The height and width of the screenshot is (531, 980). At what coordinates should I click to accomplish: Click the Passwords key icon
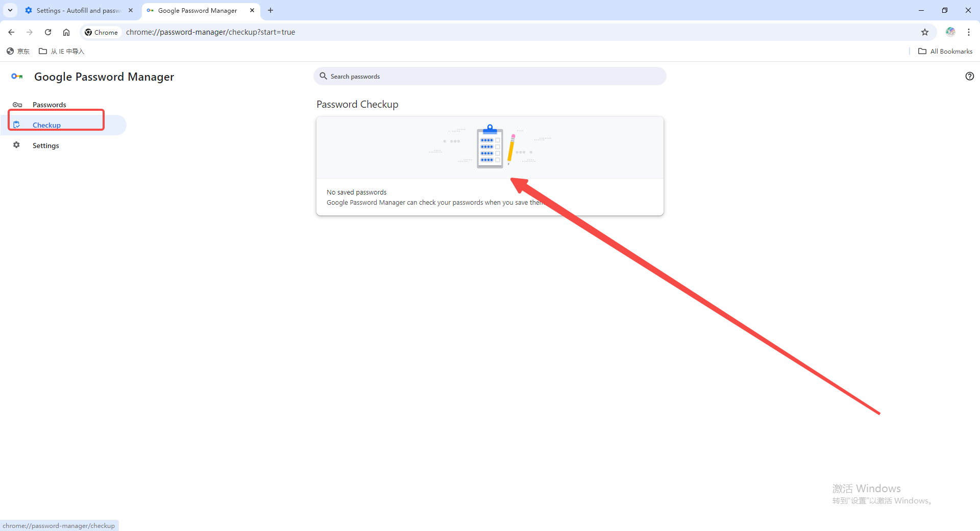click(x=17, y=105)
